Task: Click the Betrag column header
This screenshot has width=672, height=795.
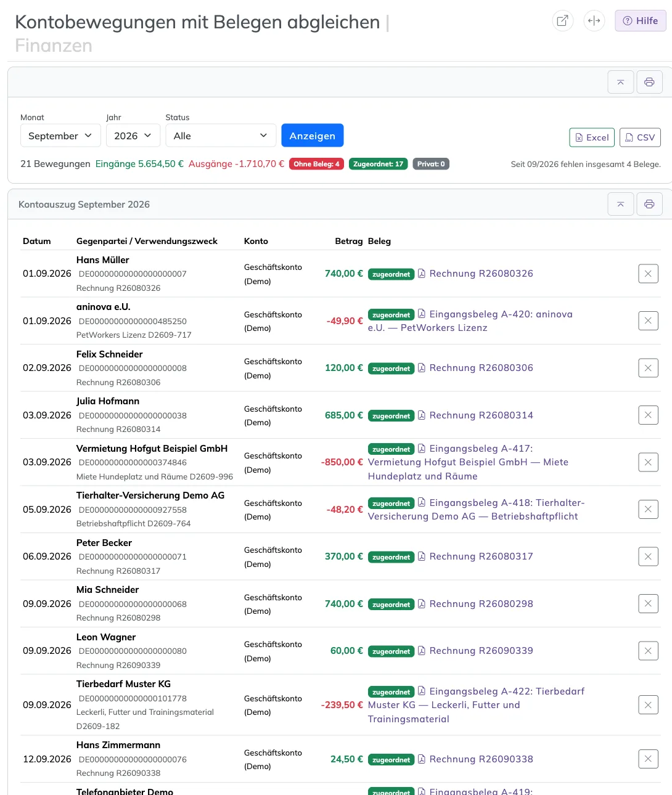Action: (x=349, y=241)
